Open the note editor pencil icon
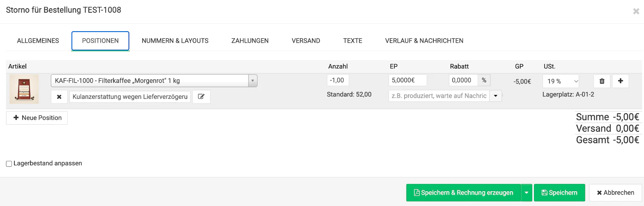Screen dimensions: 644x206 (x=201, y=97)
